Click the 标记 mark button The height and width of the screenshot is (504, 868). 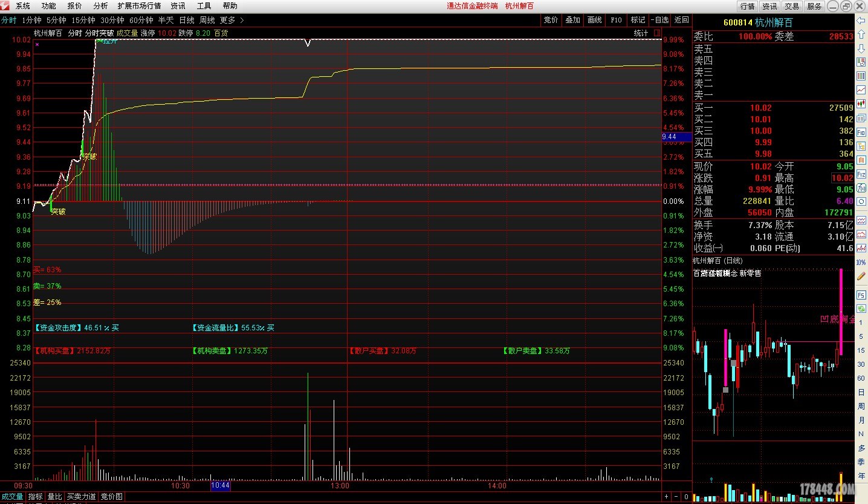[x=638, y=20]
